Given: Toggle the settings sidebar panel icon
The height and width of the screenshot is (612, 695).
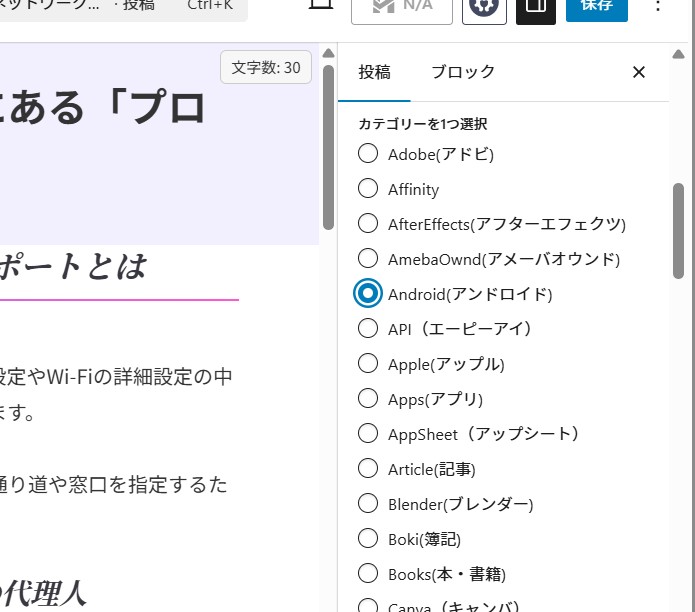Looking at the screenshot, I should point(536,8).
